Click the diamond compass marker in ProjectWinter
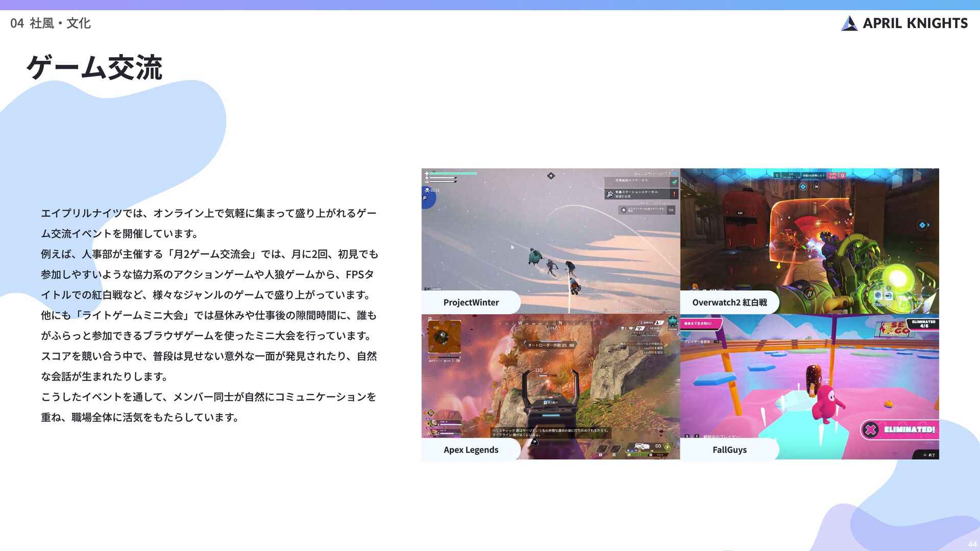The image size is (980, 551). click(x=551, y=176)
